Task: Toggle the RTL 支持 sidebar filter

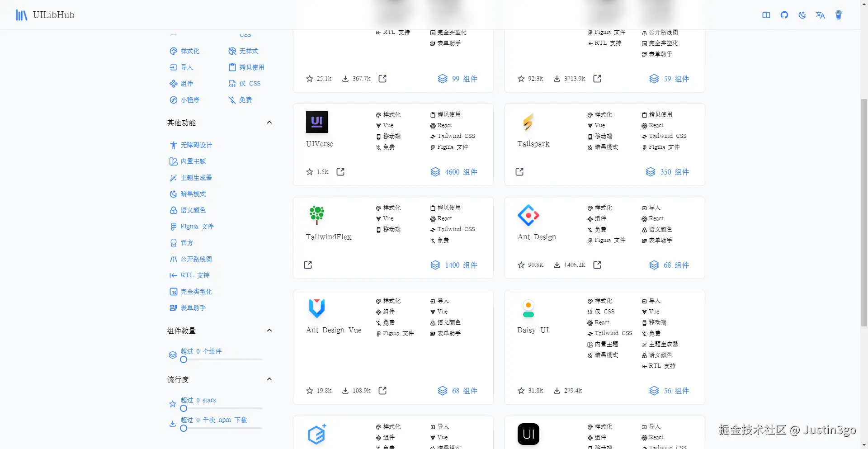Action: pyautogui.click(x=189, y=275)
